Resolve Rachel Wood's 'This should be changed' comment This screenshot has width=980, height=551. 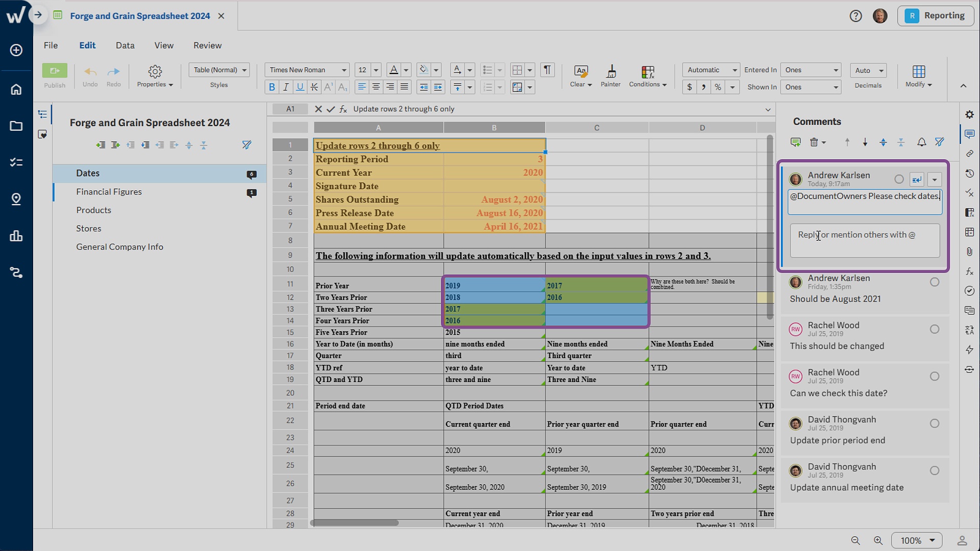(x=934, y=329)
